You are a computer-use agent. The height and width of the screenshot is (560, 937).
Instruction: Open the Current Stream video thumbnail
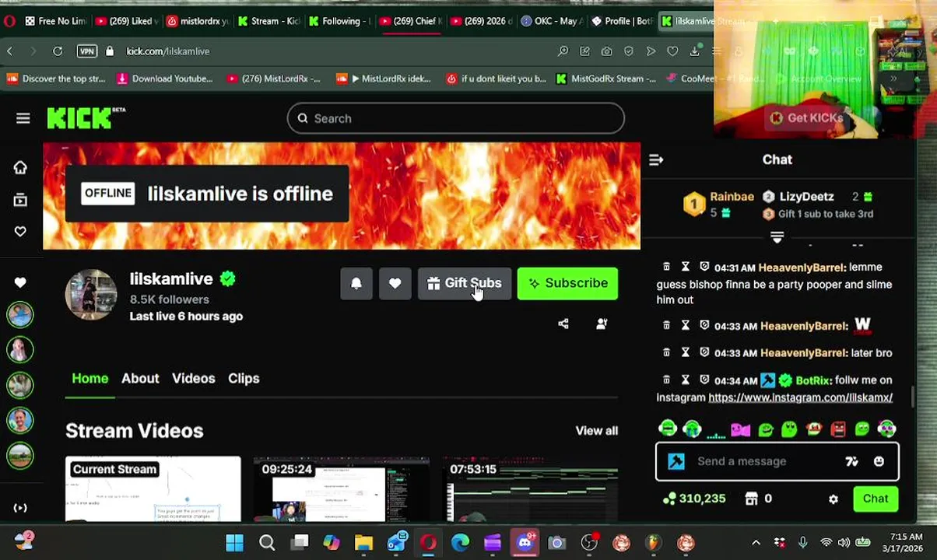pos(153,489)
